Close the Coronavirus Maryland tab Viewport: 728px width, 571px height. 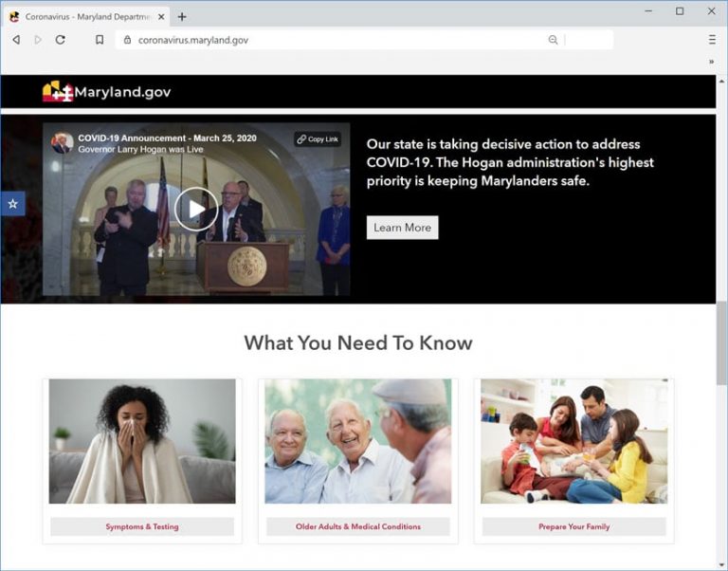click(161, 17)
